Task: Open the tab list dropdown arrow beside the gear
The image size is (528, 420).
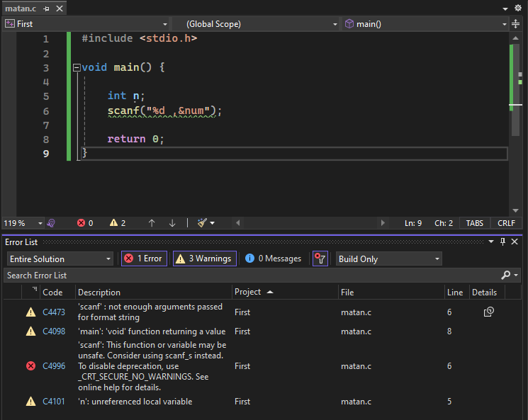Action: (x=505, y=8)
